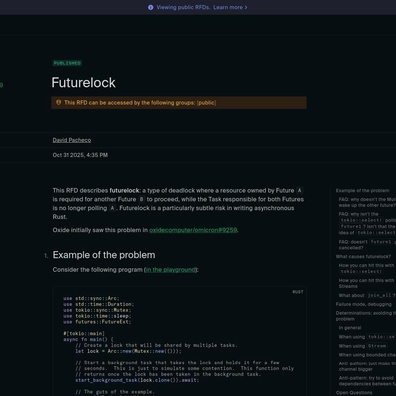396x396 pixels.
Task: Click code line 'use tokio::time::sleep;'
Action: [x=97, y=316]
